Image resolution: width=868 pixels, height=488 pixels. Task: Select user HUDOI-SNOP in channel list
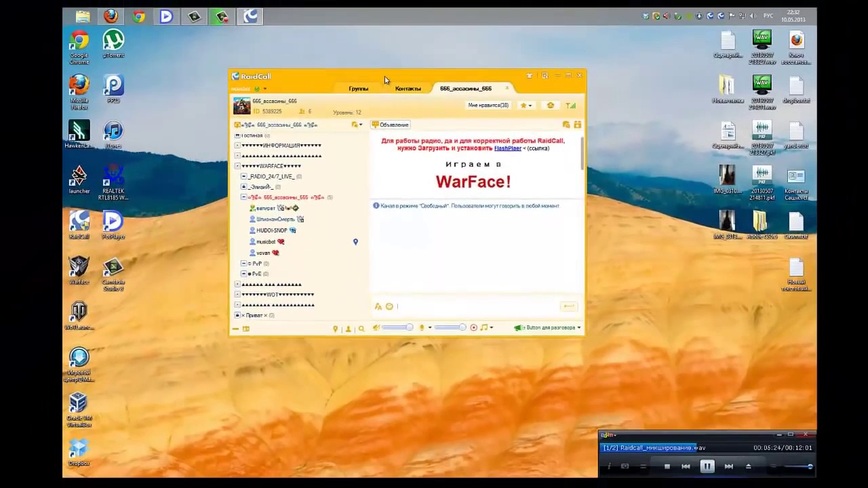[273, 230]
